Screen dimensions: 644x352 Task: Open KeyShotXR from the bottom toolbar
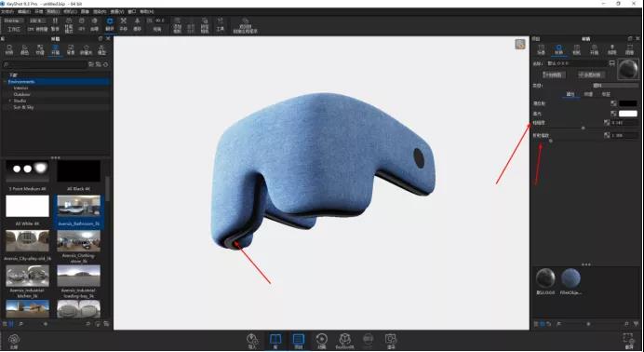point(344,341)
